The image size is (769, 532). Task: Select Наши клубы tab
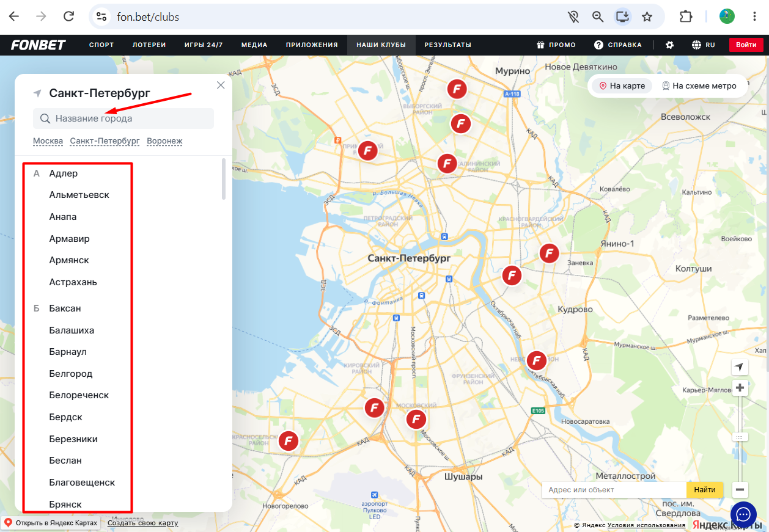pos(381,45)
